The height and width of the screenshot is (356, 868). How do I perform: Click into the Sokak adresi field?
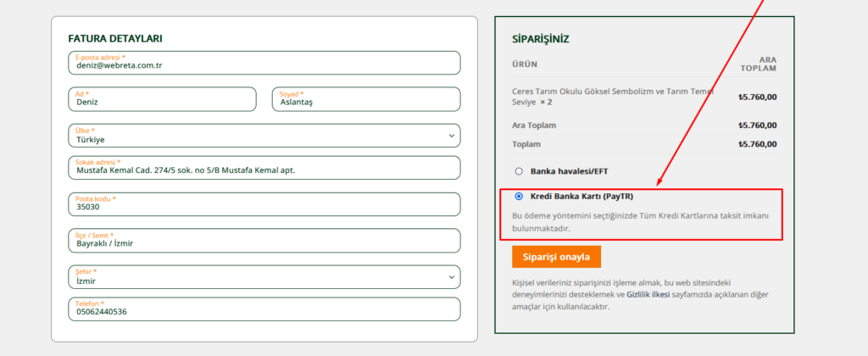[263, 168]
